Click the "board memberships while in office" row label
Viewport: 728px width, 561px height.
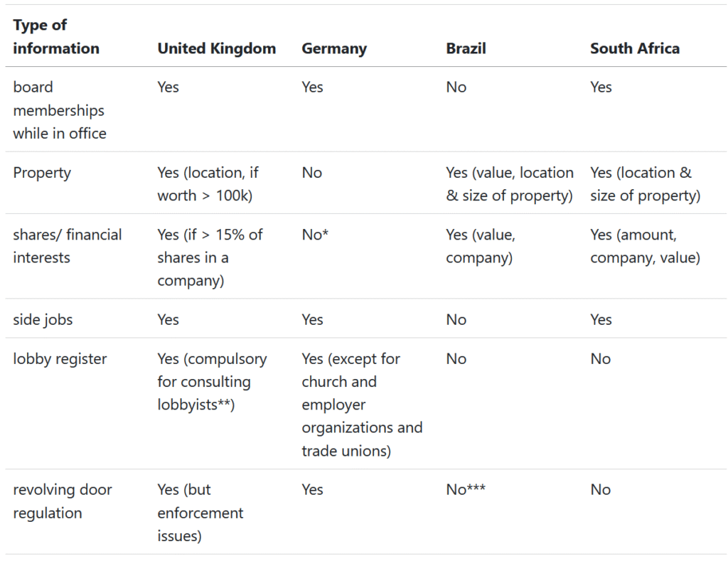click(x=59, y=110)
